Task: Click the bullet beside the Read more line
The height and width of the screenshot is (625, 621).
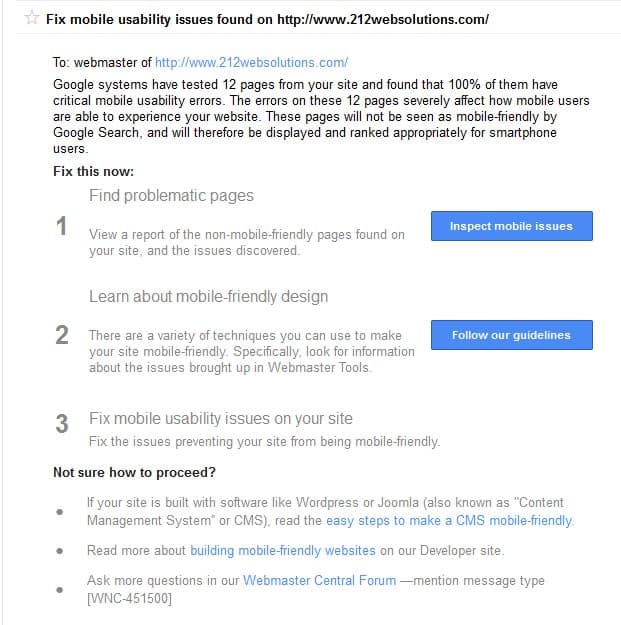Action: click(x=61, y=550)
